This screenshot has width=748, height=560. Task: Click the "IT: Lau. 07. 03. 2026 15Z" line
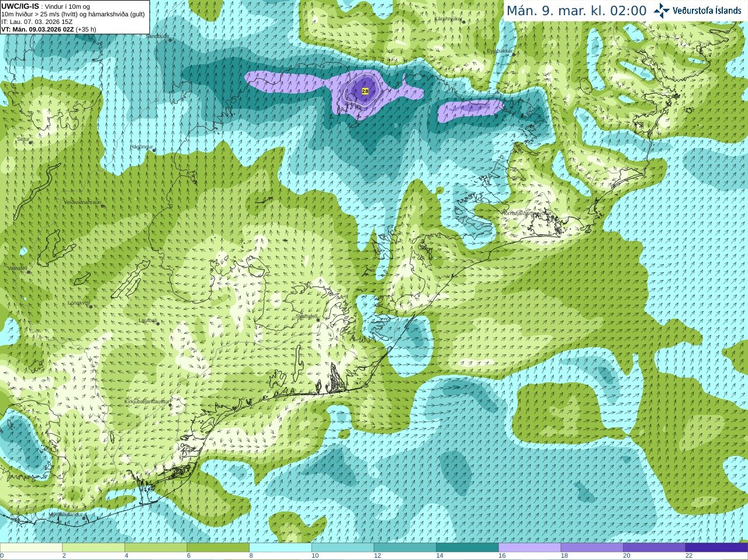coord(37,22)
